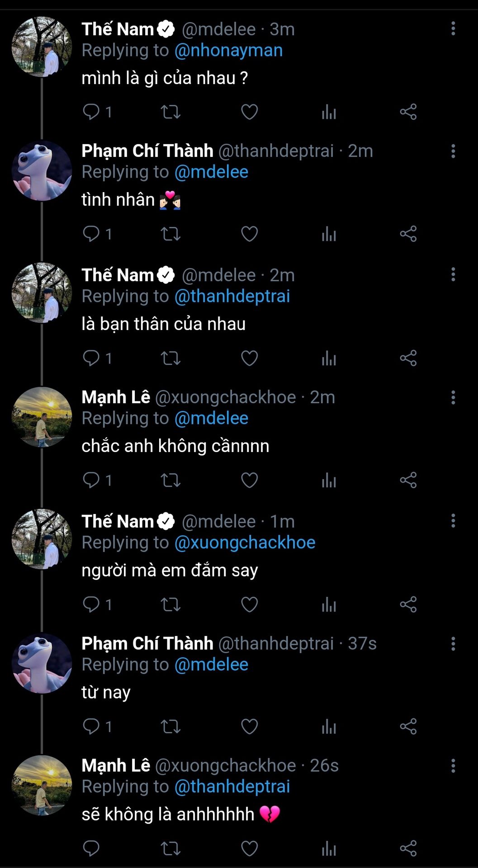The height and width of the screenshot is (868, 478).
Task: Like the "sẽ không là anhhhhhh" tweet
Action: [x=249, y=849]
